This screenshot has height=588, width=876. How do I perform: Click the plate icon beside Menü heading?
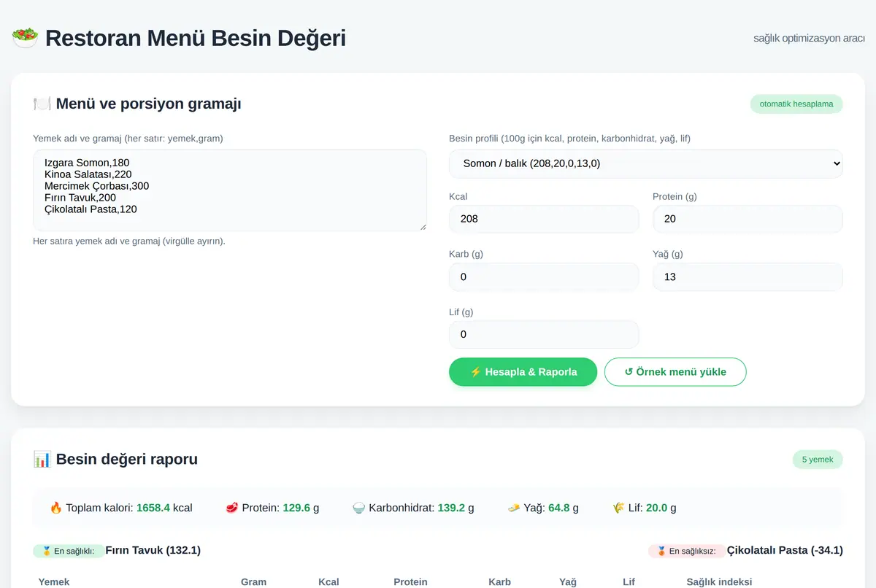pyautogui.click(x=42, y=104)
